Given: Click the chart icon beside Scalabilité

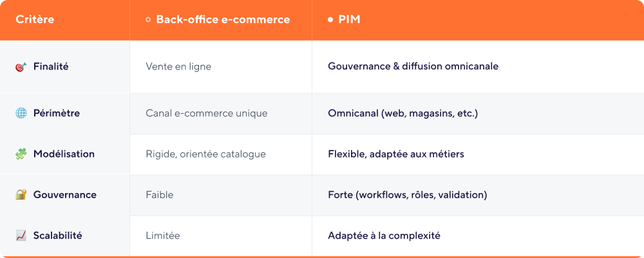Looking at the screenshot, I should 21,235.
